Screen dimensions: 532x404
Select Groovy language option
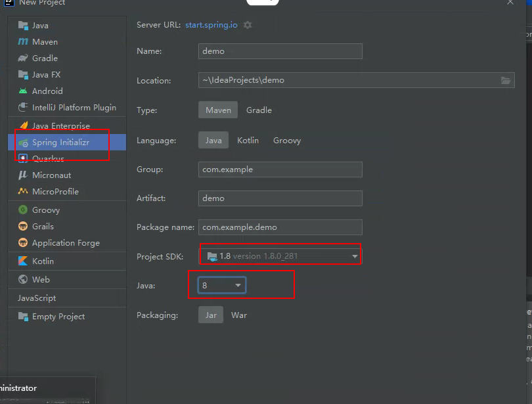287,141
